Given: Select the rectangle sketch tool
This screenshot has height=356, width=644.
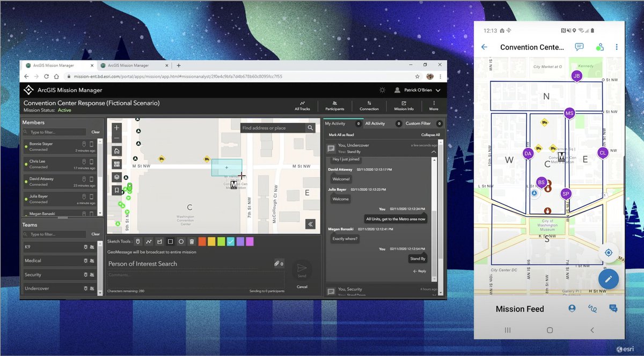Looking at the screenshot, I should (x=170, y=242).
